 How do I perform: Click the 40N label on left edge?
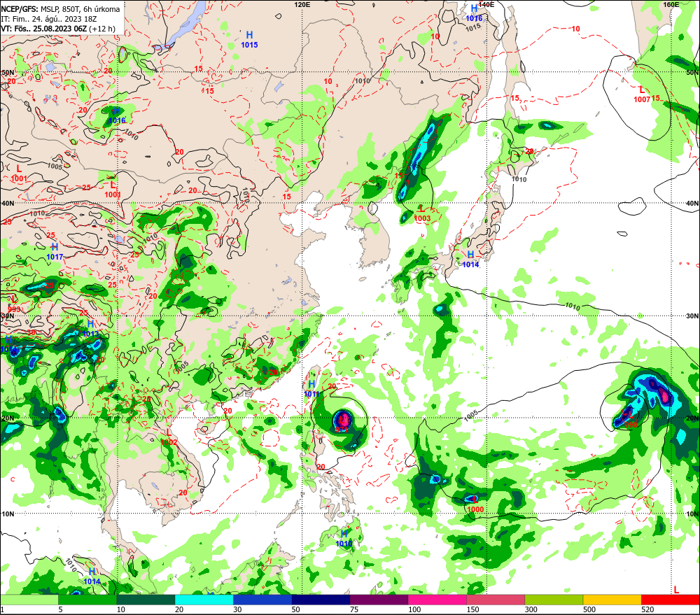click(x=8, y=203)
